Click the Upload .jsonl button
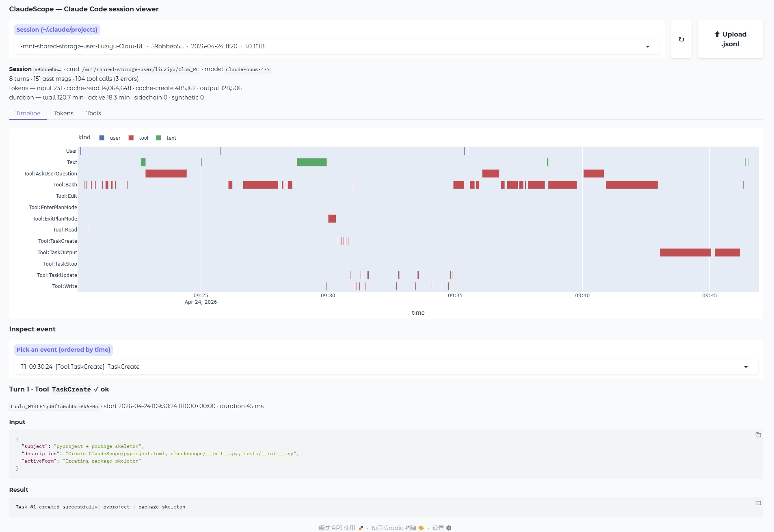 click(x=730, y=39)
